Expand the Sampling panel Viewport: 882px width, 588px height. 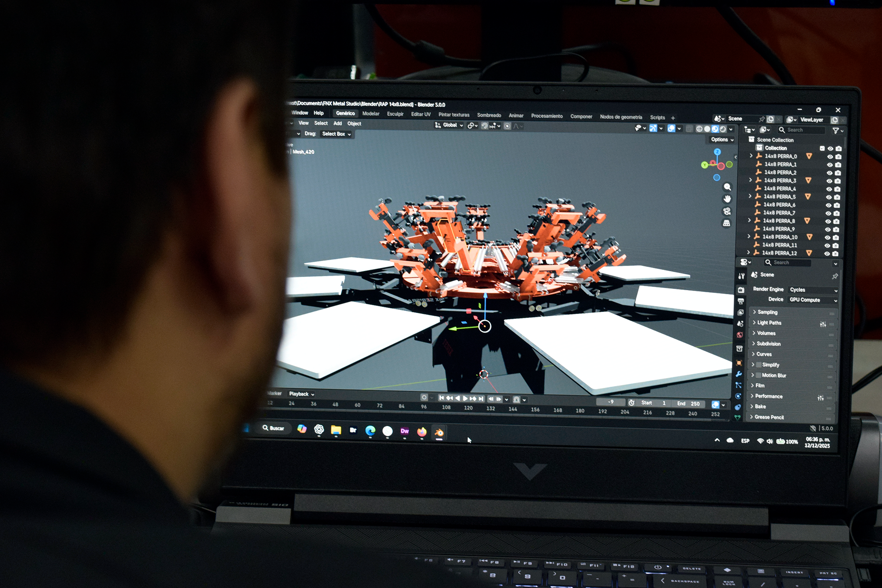[767, 312]
